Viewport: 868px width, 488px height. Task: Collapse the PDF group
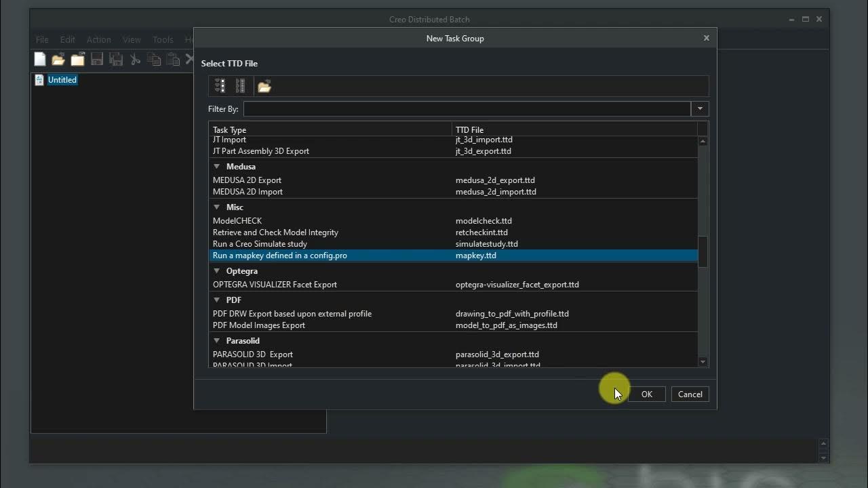217,300
